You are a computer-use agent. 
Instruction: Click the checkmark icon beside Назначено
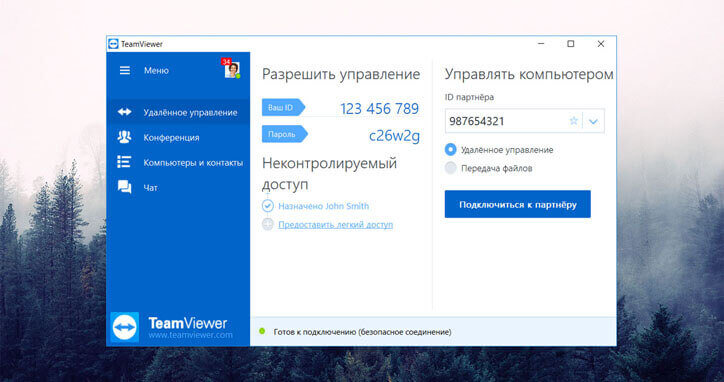click(268, 206)
